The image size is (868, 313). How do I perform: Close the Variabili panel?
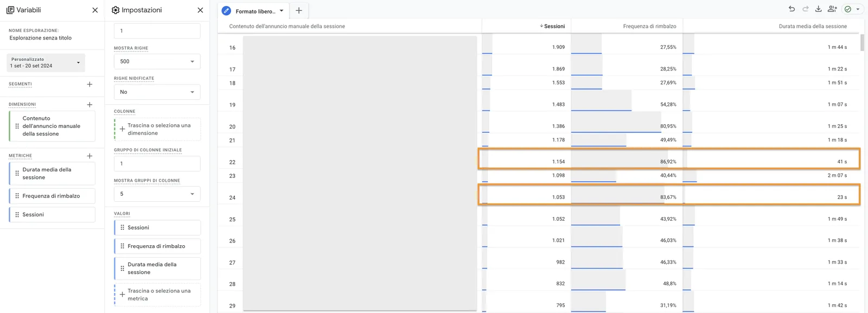pyautogui.click(x=95, y=10)
